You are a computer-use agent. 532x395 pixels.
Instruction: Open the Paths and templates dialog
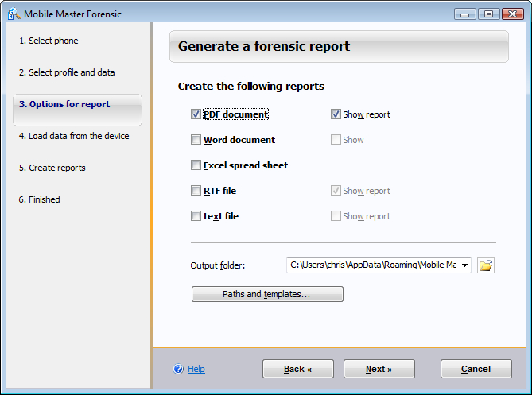pos(267,294)
